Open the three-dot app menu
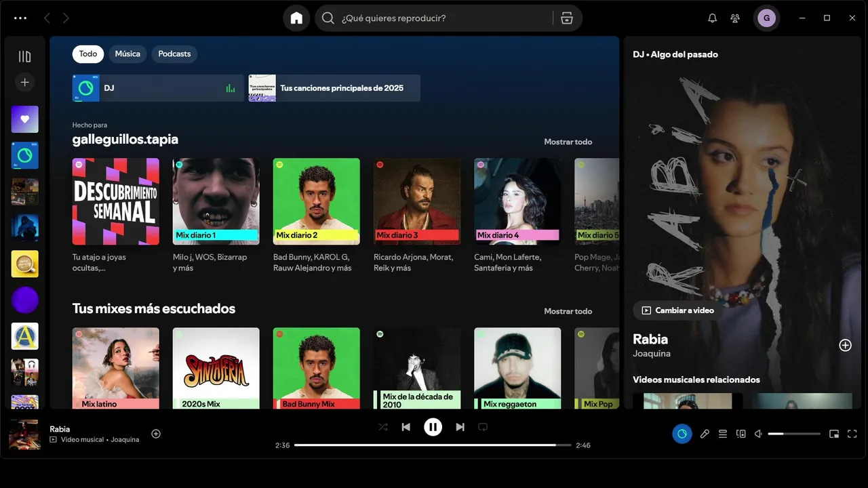 (20, 18)
